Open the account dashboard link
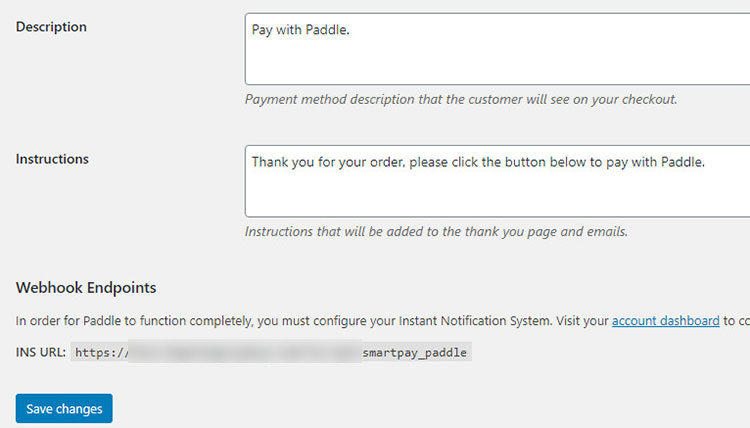 (x=665, y=321)
